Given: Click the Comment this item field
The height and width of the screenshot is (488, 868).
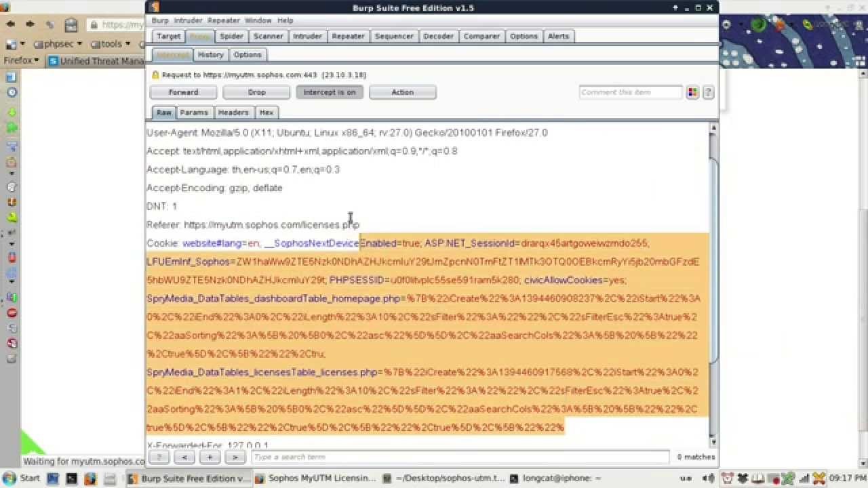Looking at the screenshot, I should (631, 92).
